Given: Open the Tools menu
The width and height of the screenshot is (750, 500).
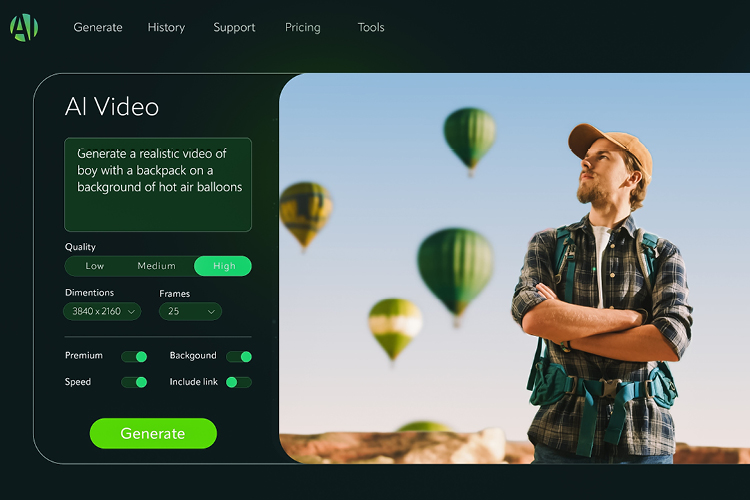Looking at the screenshot, I should (371, 28).
